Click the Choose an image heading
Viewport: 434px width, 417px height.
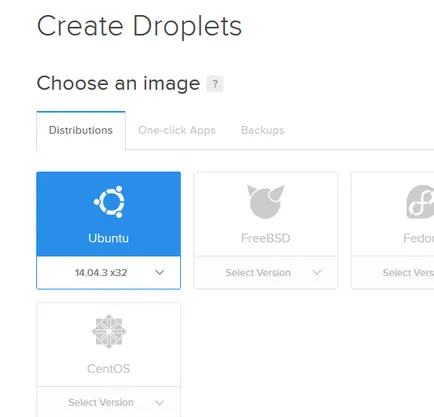coord(118,83)
